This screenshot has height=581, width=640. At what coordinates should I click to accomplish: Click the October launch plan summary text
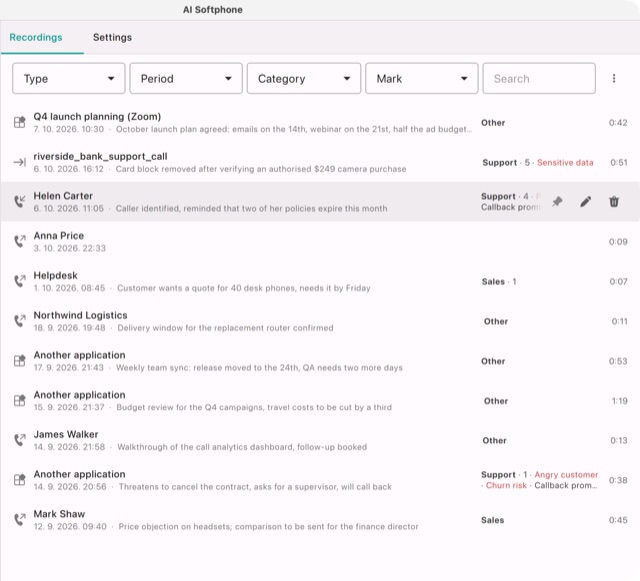[294, 129]
